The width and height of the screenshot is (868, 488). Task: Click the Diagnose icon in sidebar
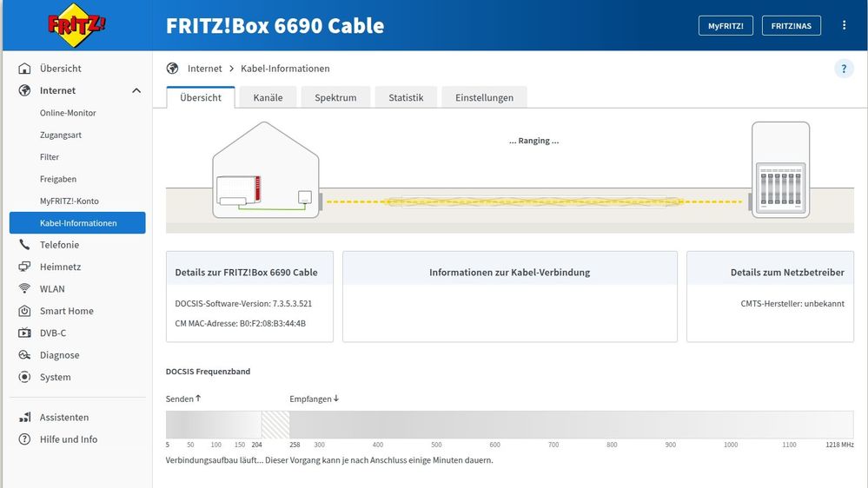pos(24,355)
